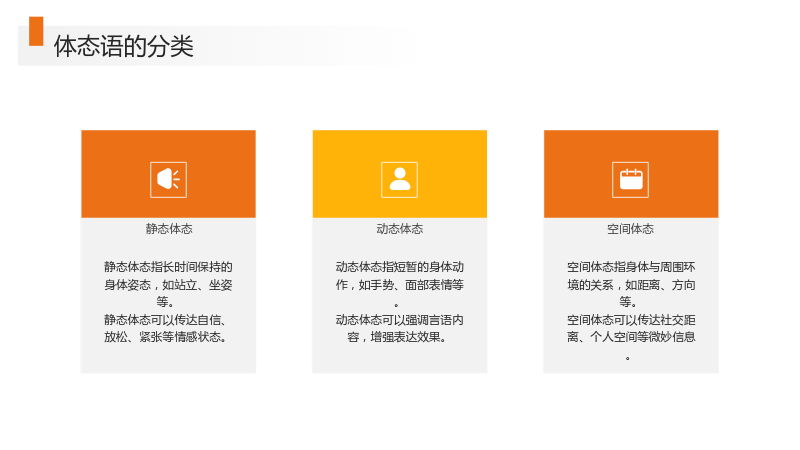Click the left orange card header block

click(x=168, y=174)
